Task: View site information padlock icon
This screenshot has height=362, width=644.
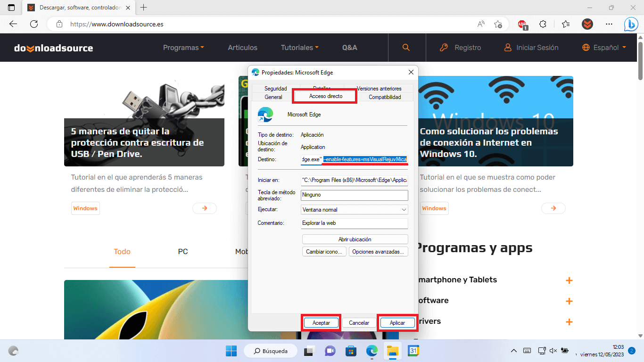Action: (59, 24)
